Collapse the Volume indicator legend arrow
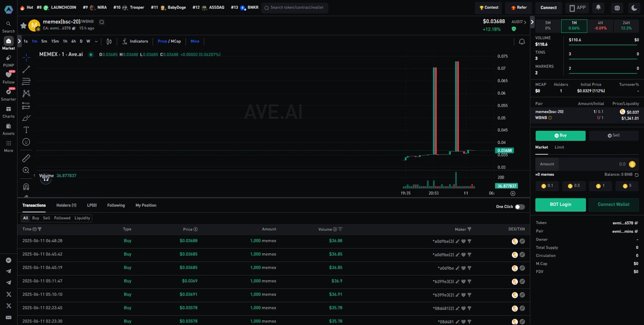644x325 pixels. click(x=34, y=175)
